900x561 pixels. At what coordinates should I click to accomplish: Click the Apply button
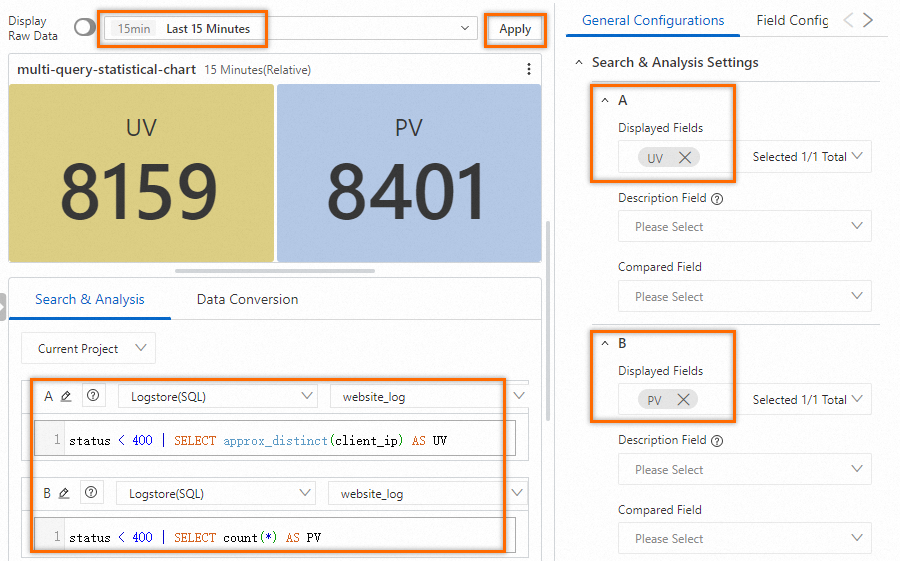(515, 29)
